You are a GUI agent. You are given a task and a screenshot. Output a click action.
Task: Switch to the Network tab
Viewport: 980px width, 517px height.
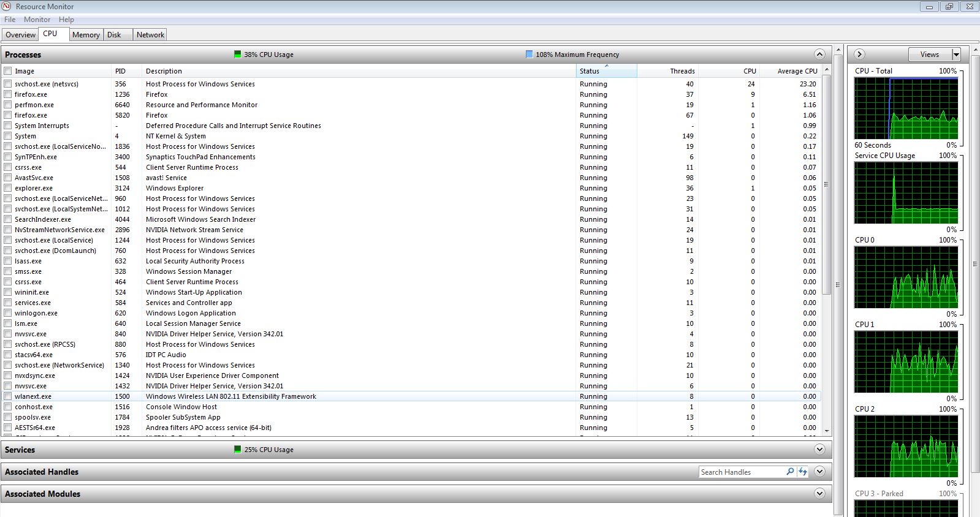150,35
